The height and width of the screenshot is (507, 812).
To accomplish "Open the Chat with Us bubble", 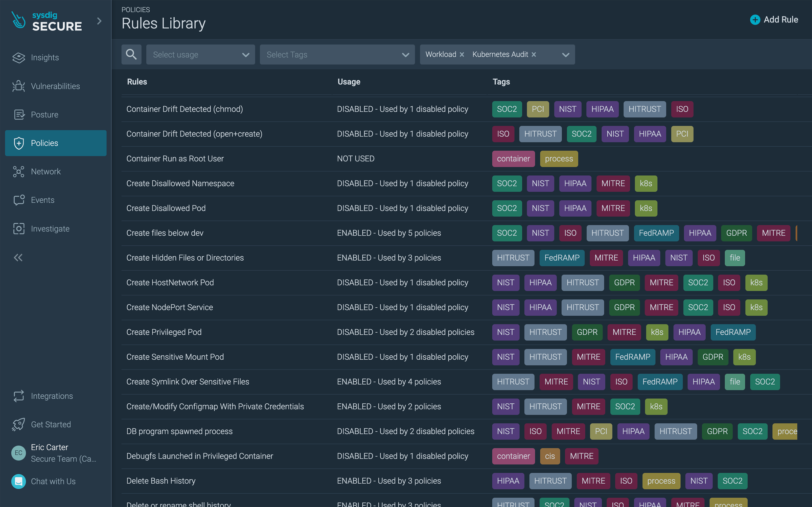I will pos(19,481).
